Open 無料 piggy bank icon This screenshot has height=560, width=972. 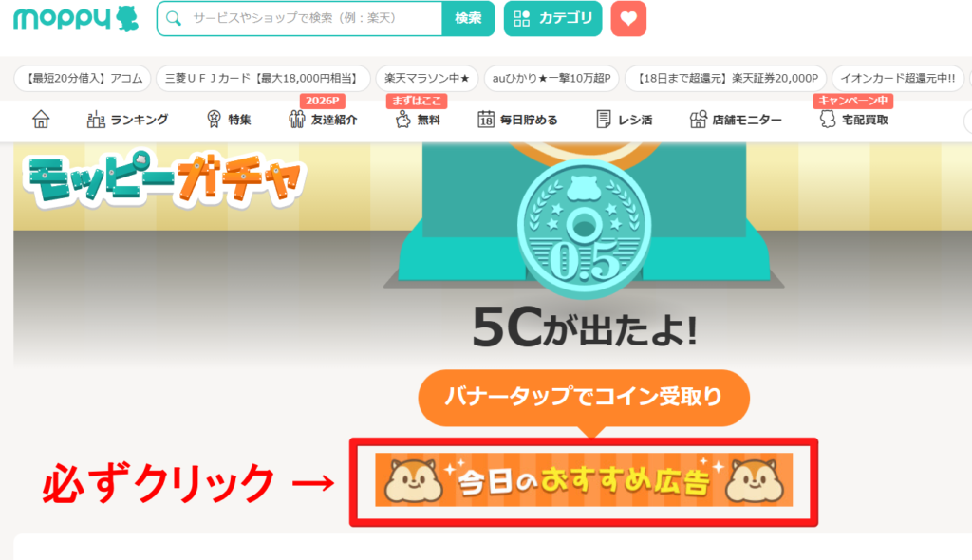402,119
